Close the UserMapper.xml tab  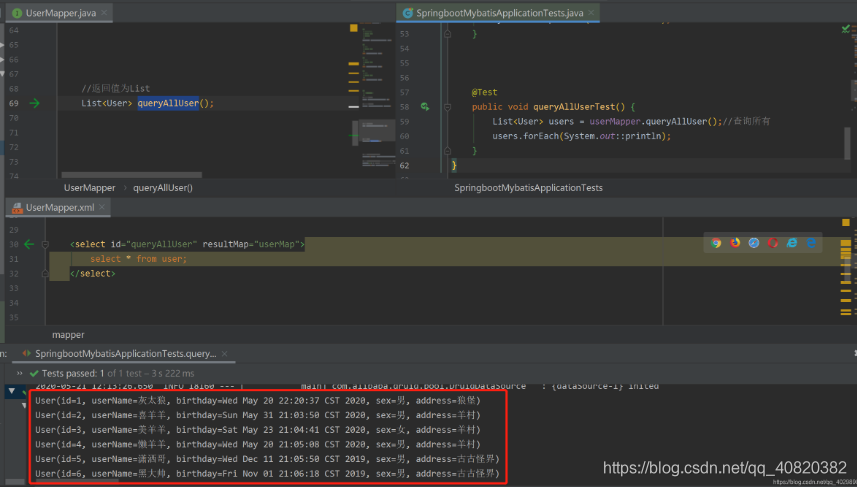102,207
